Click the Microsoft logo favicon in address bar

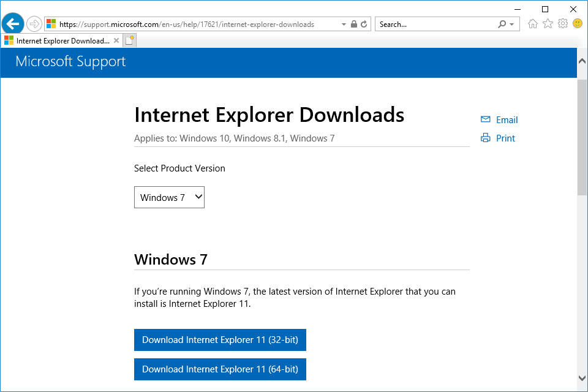point(51,24)
